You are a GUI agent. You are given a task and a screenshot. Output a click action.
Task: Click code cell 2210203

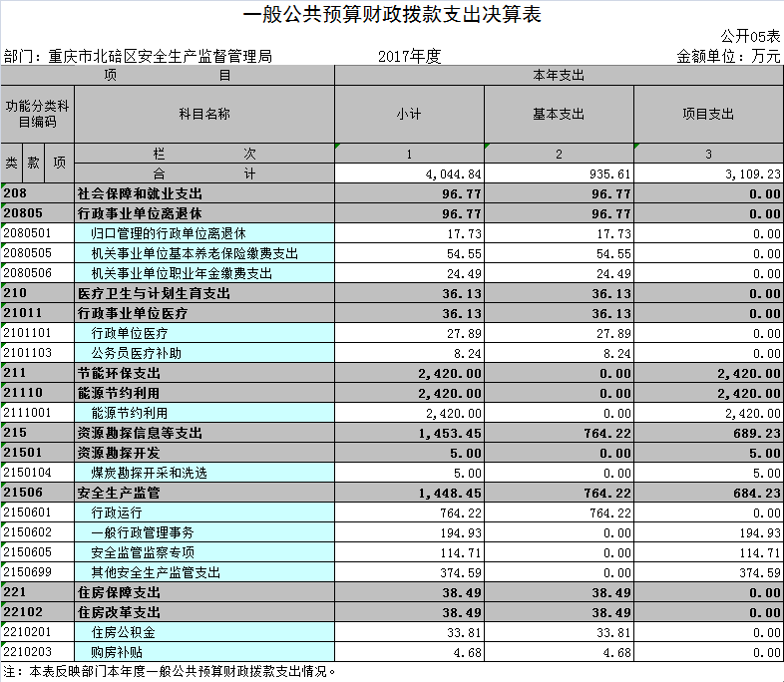(38, 652)
